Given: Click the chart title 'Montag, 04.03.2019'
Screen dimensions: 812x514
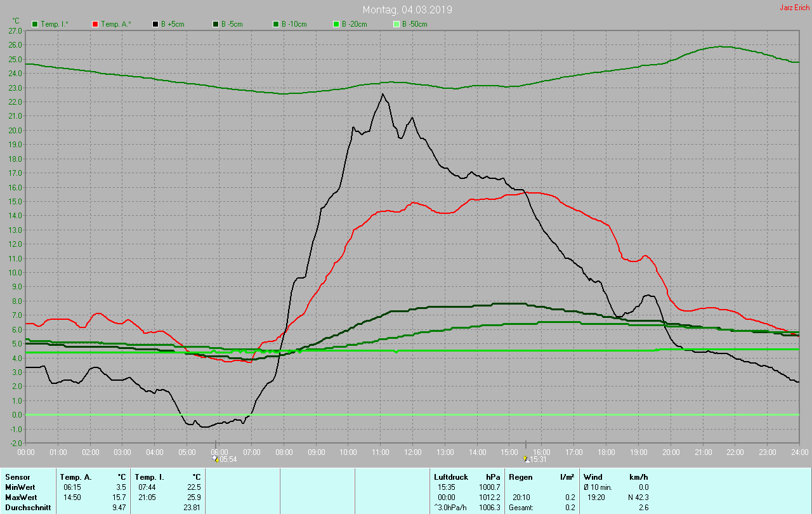Looking at the screenshot, I should click(407, 10).
